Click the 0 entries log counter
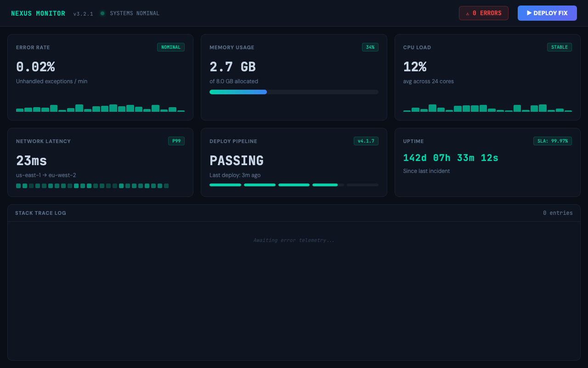This screenshot has height=368, width=588. click(558, 213)
